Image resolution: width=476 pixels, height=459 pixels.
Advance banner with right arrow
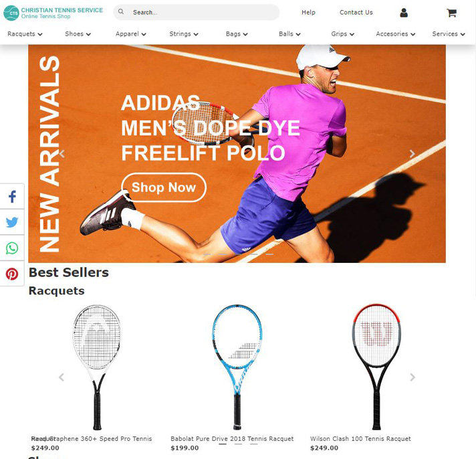pyautogui.click(x=412, y=154)
